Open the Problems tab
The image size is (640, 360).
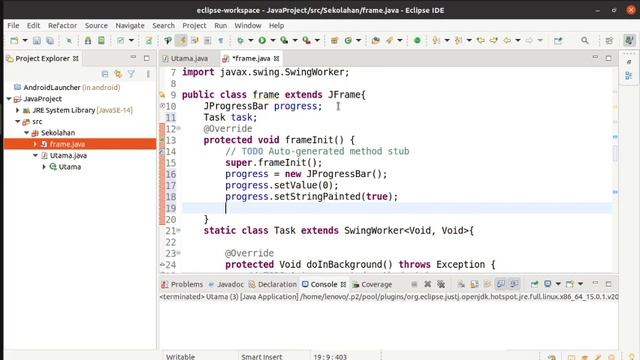point(182,284)
